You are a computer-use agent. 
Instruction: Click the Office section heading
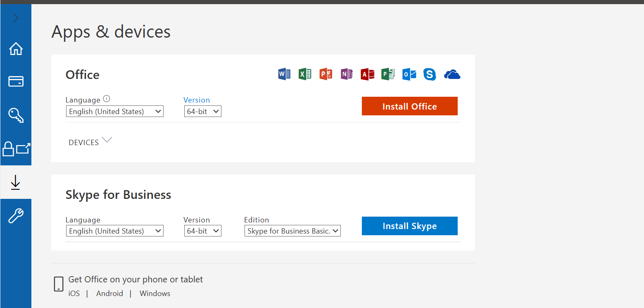(83, 75)
